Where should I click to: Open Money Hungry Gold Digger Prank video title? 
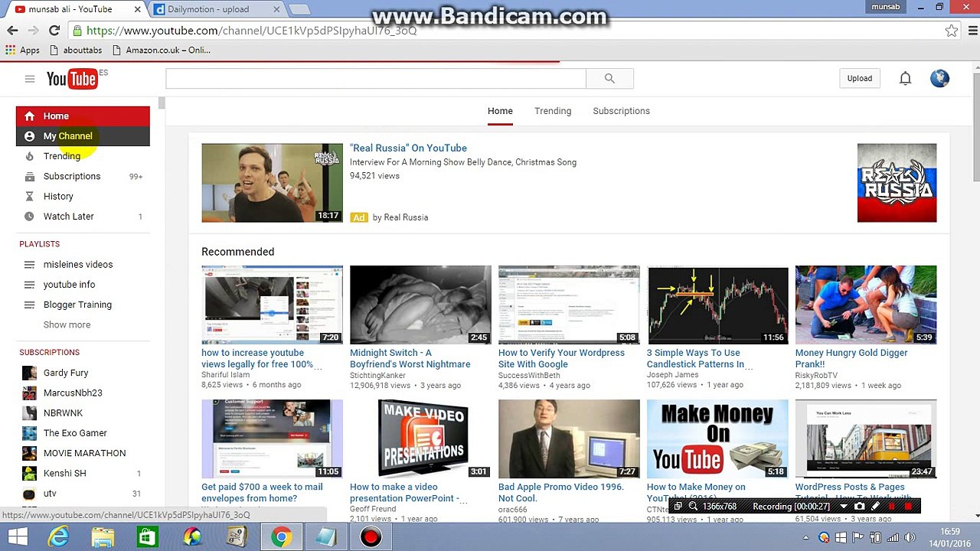pyautogui.click(x=851, y=358)
